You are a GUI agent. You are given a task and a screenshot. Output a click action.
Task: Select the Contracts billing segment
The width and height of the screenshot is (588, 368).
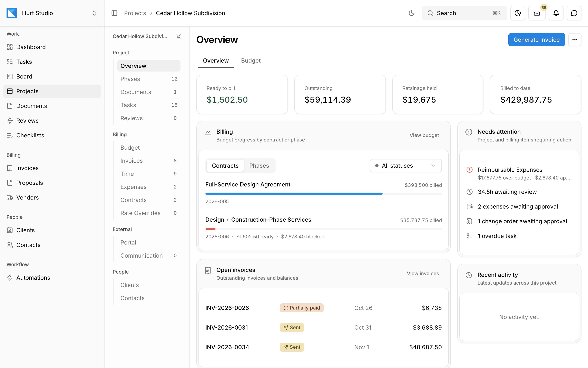pos(225,166)
